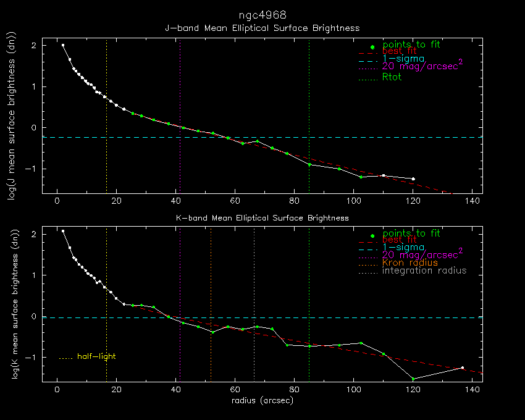
Task: Click the radius (arcsec) axis label
Action: point(262,400)
